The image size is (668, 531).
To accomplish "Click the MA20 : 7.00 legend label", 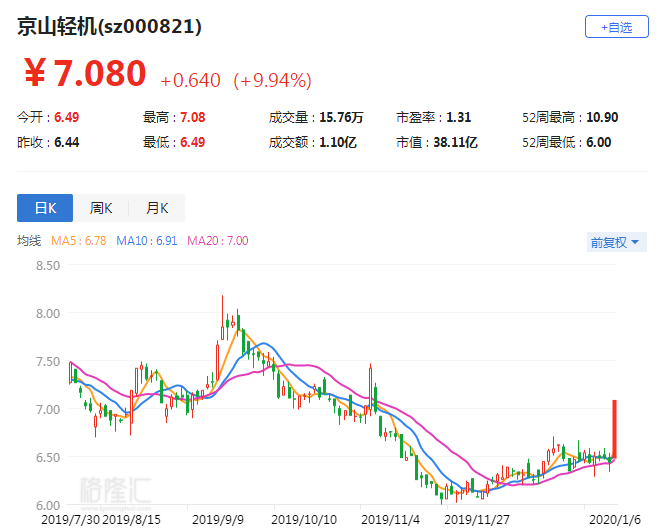I will [x=218, y=241].
